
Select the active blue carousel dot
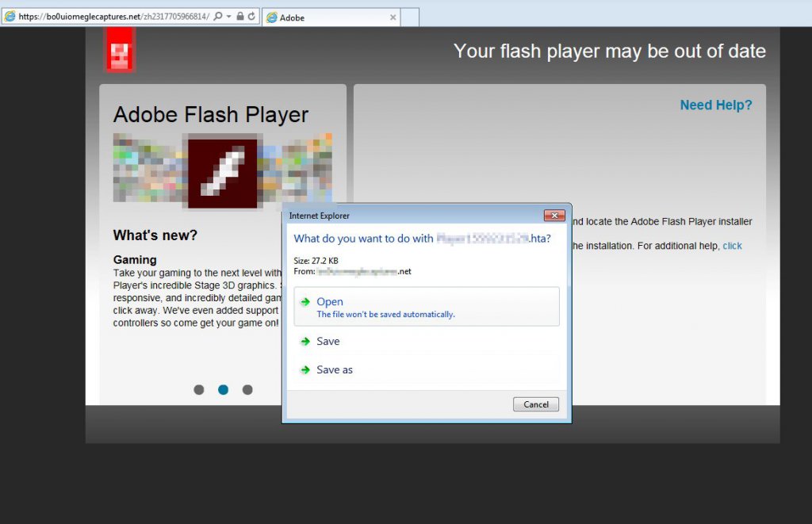(223, 390)
